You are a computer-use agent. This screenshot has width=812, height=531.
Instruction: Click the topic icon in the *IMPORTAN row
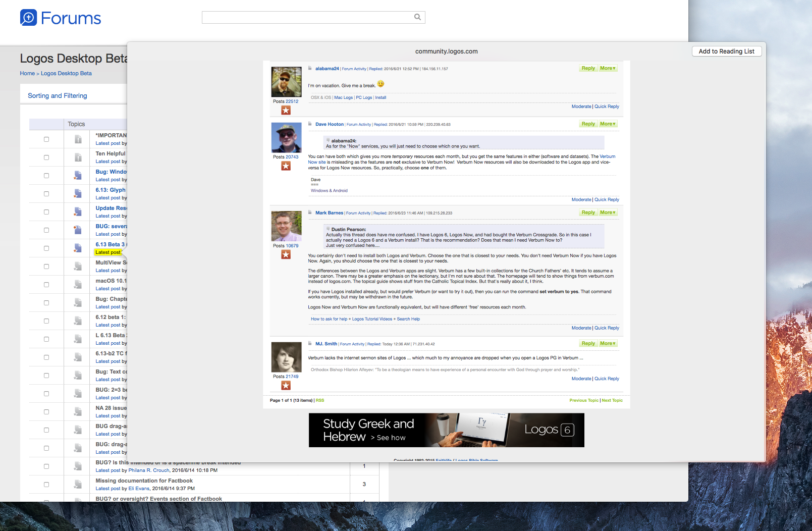coord(78,139)
